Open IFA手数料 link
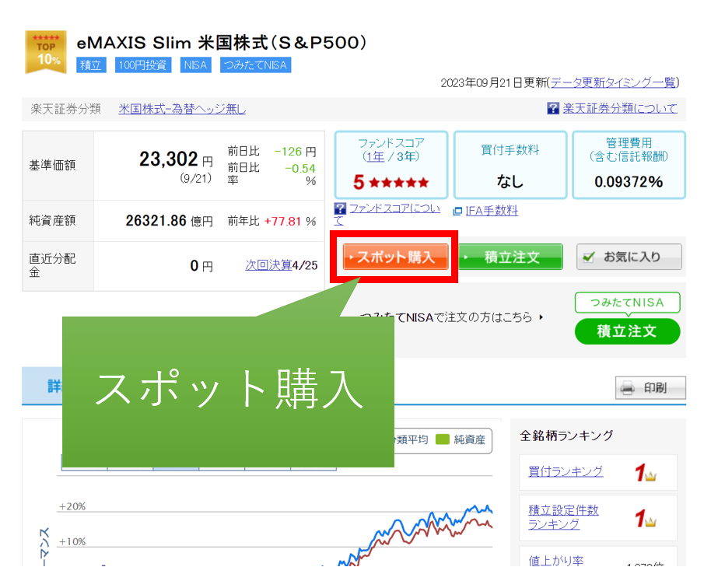The width and height of the screenshot is (704, 588). click(x=492, y=211)
